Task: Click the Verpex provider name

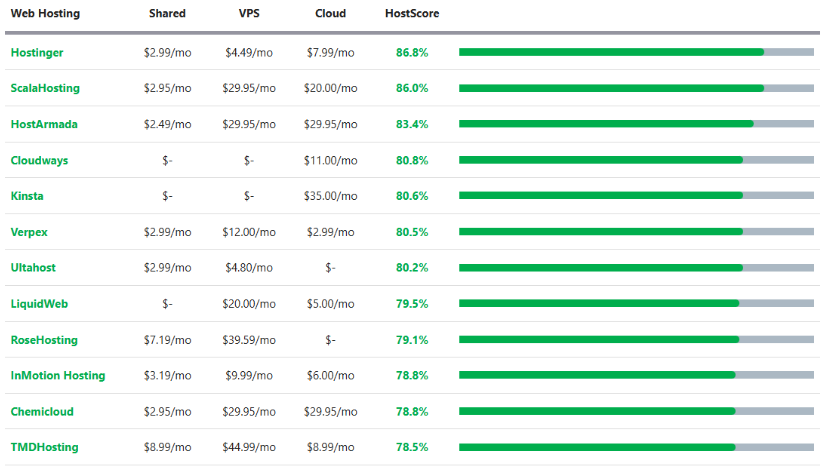Action: (x=29, y=232)
